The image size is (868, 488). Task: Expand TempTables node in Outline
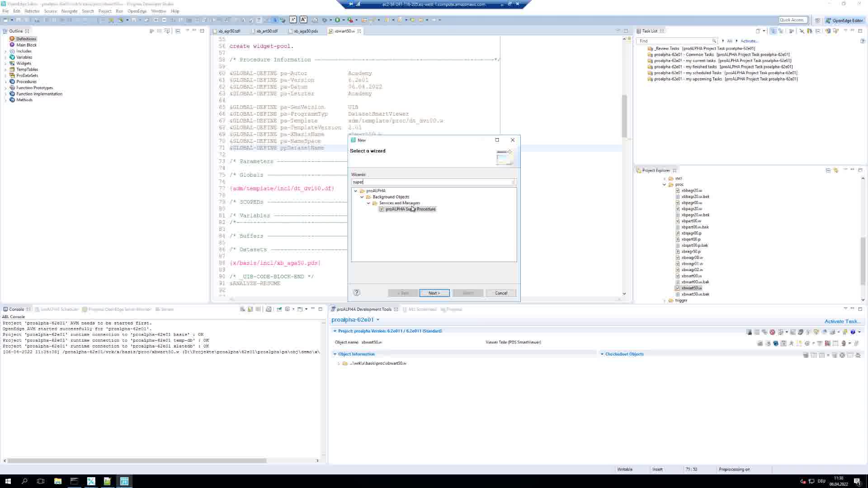5,70
